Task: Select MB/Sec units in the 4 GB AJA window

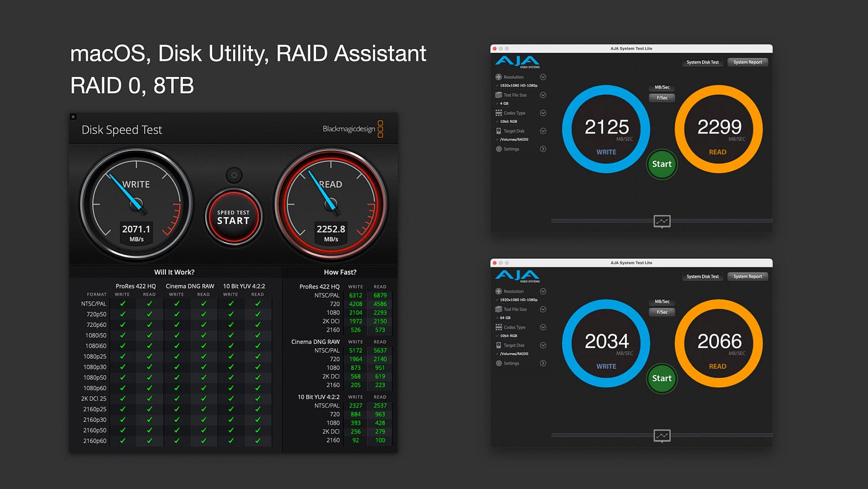Action: coord(662,87)
